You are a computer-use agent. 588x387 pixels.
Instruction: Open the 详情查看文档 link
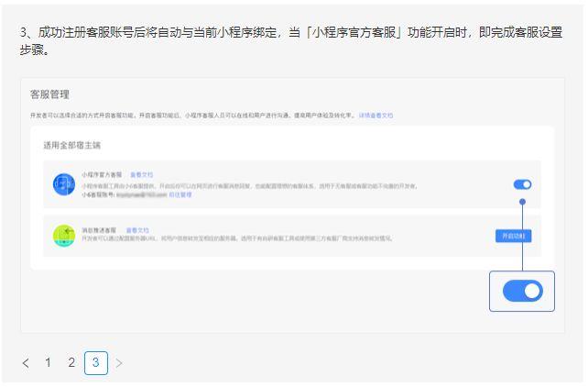pyautogui.click(x=376, y=116)
